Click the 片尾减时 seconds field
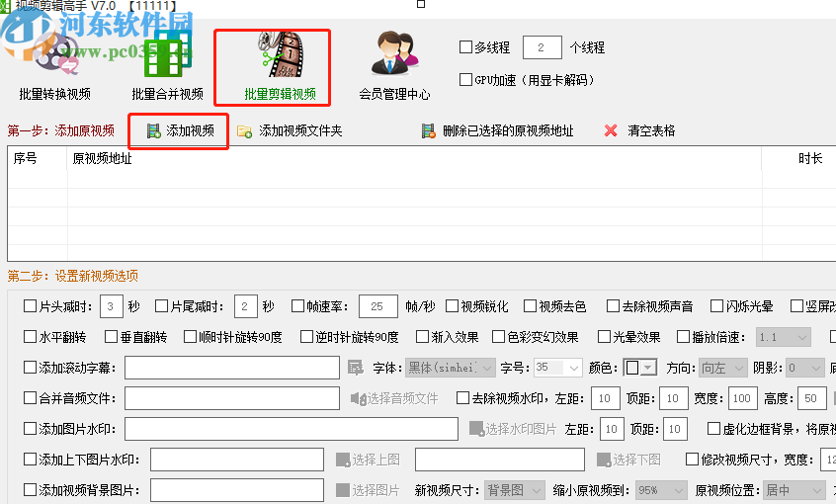The height and width of the screenshot is (504, 836). click(x=246, y=306)
